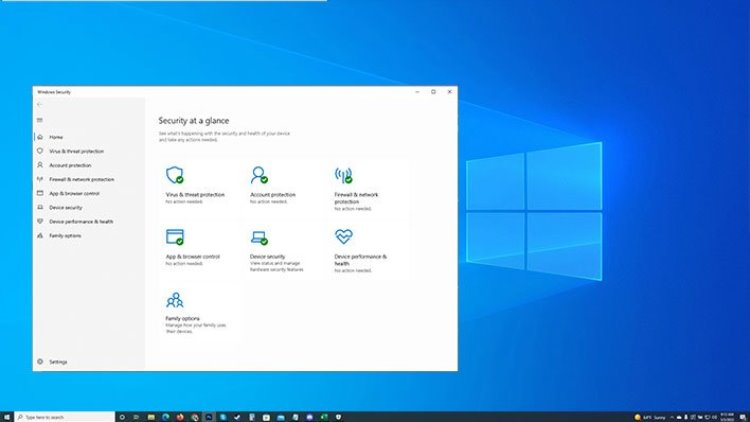This screenshot has height=422, width=750.
Task: Click the Settings gear icon at sidebar bottom
Action: [40, 362]
